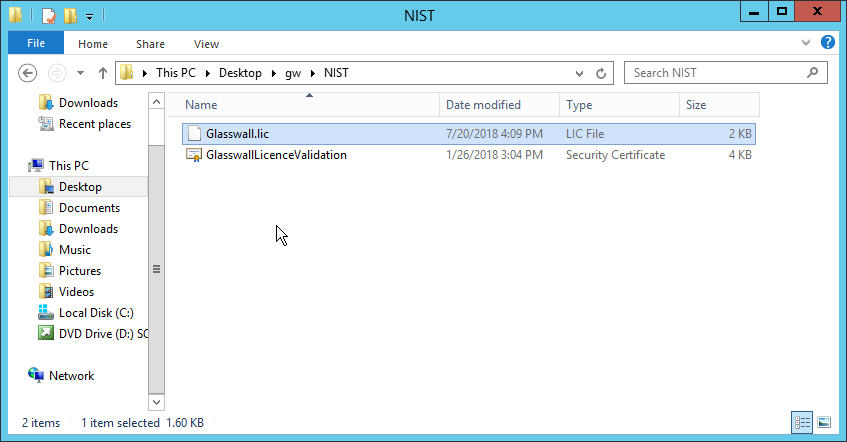Viewport: 847px width, 442px height.
Task: Sort files by Date modified column
Action: pyautogui.click(x=483, y=105)
